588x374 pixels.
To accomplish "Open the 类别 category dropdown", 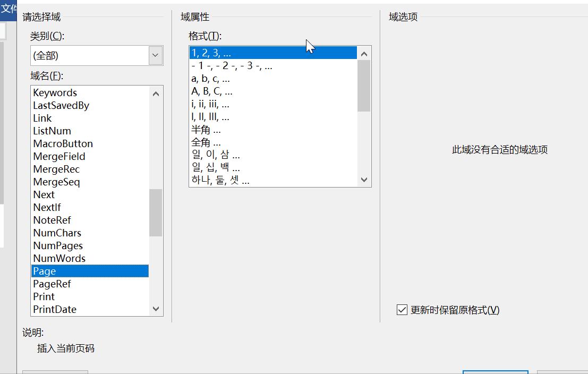I will (x=155, y=55).
